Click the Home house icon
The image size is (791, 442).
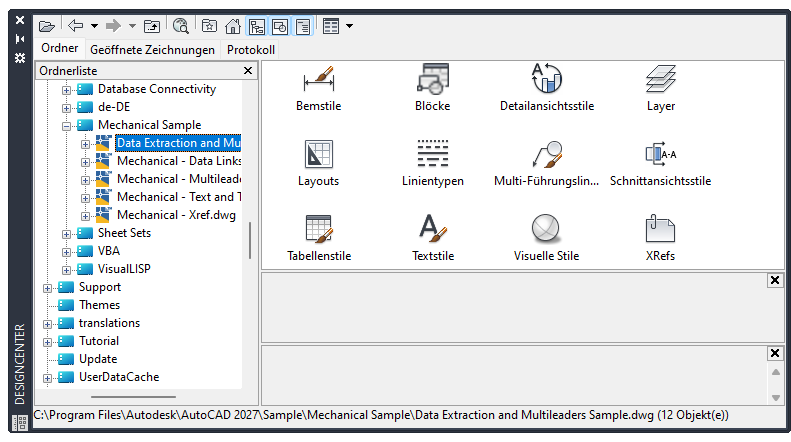click(233, 26)
